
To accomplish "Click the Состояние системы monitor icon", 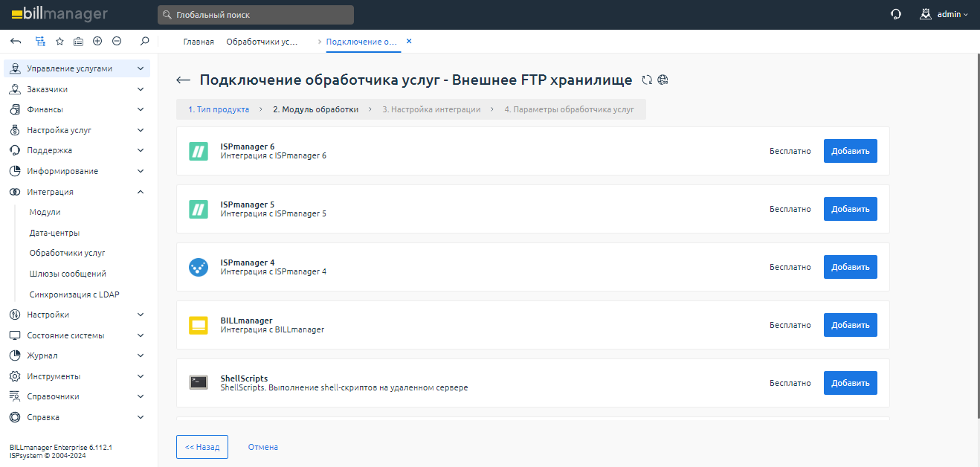I will 15,335.
